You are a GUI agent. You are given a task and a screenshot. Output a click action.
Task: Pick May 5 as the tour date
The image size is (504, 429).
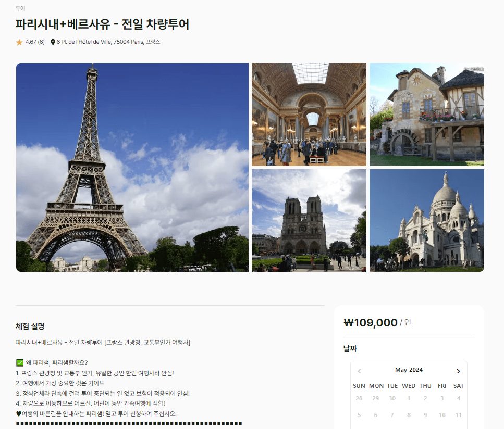click(x=359, y=414)
